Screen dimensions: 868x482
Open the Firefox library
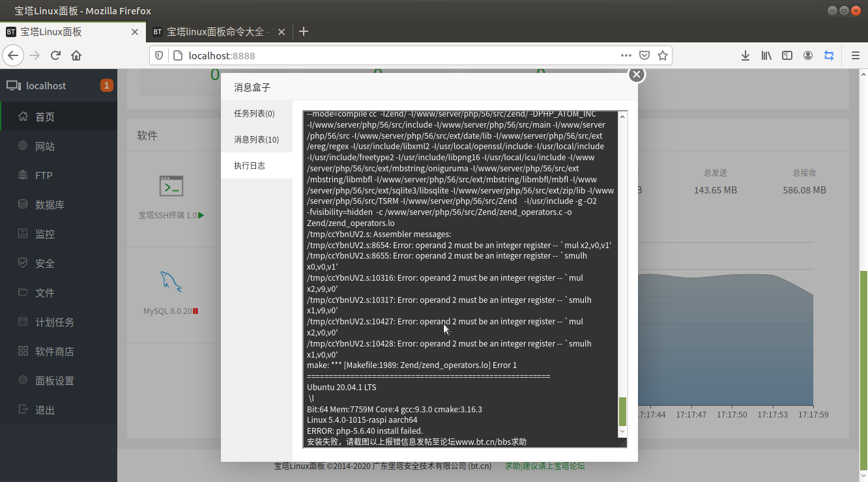[766, 55]
